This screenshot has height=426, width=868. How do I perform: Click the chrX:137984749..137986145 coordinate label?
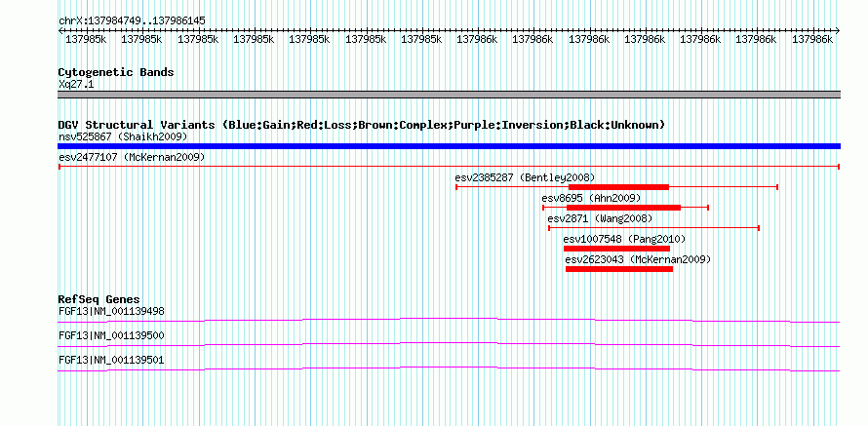pyautogui.click(x=133, y=20)
